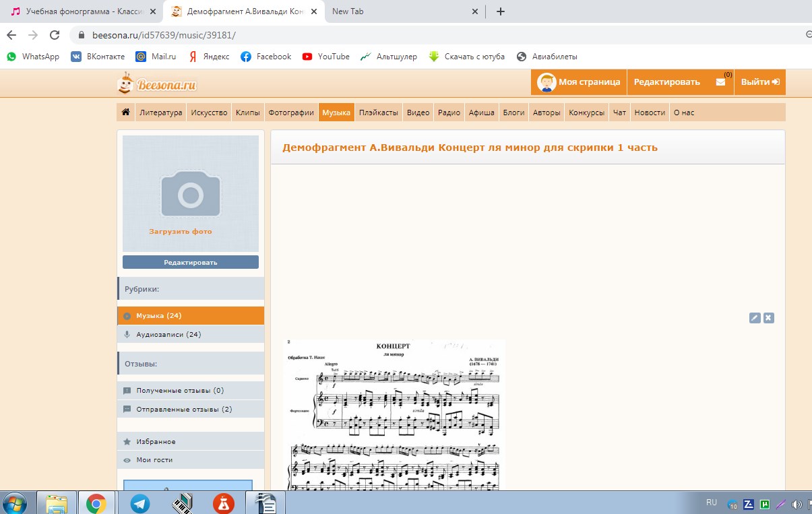The image size is (812, 514).
Task: Click the RU language indicator in the tray
Action: click(x=712, y=503)
